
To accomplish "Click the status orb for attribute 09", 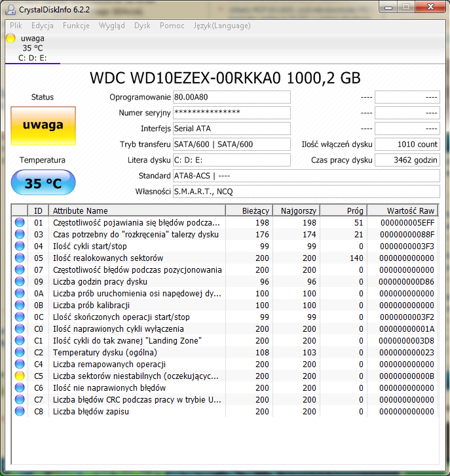I will tap(20, 282).
